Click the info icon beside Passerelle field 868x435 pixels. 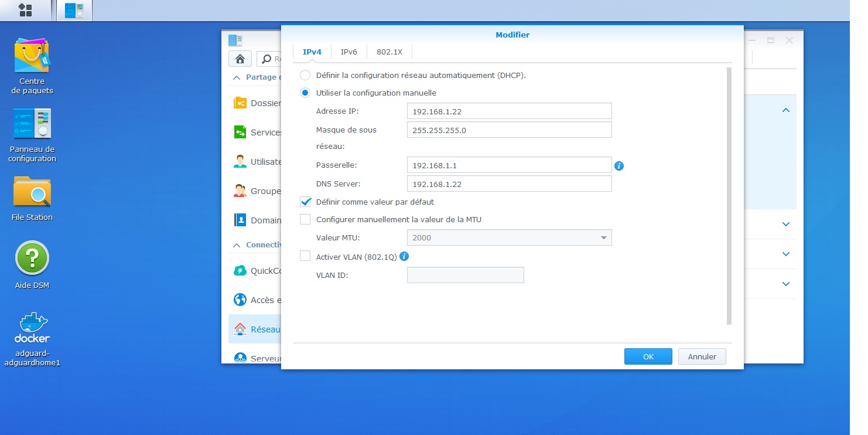[619, 166]
